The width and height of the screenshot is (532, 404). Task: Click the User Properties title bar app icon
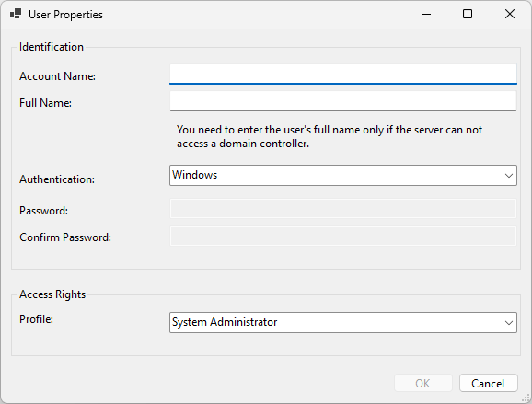coord(16,14)
